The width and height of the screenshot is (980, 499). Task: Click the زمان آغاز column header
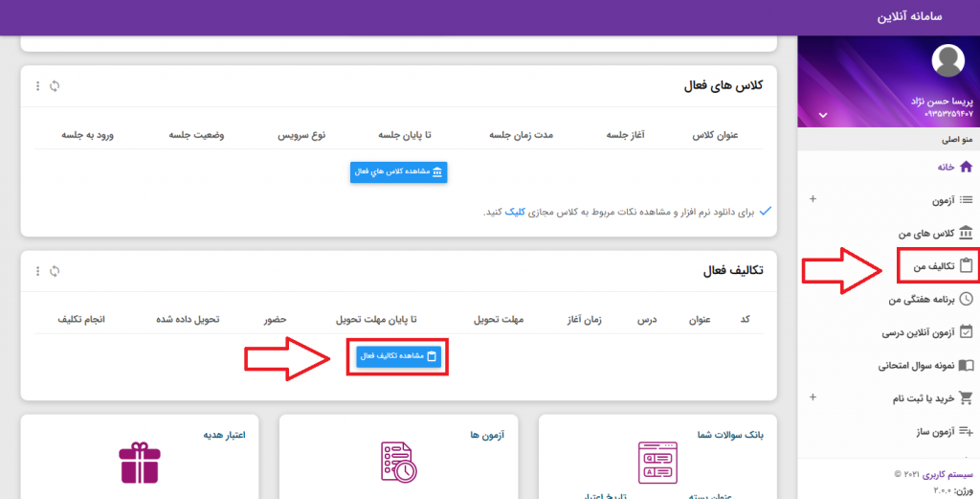[x=585, y=320]
